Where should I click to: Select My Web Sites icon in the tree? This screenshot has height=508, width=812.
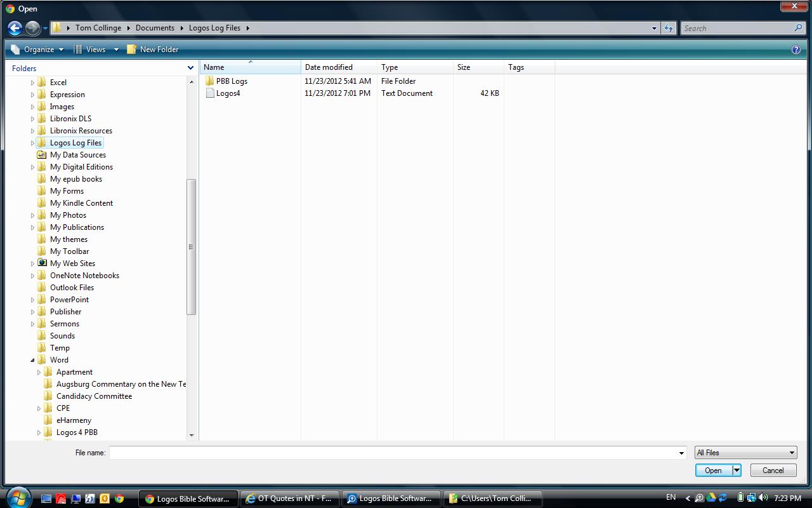pos(43,263)
